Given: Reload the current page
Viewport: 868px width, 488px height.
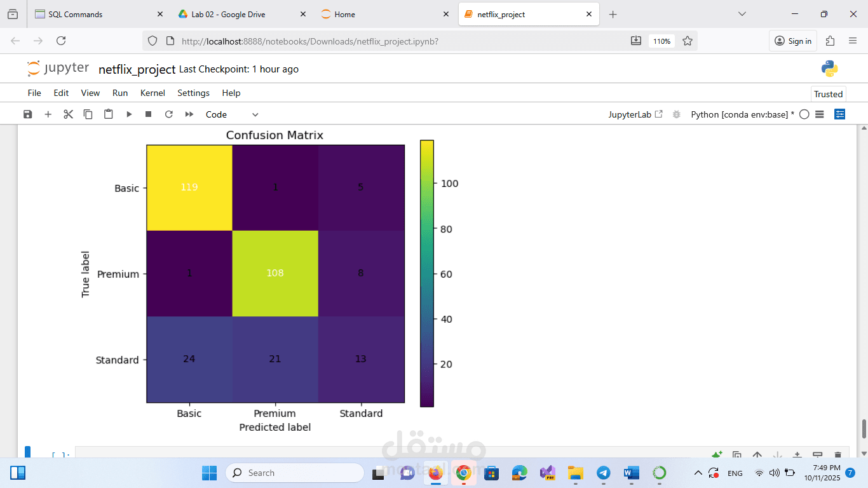Looking at the screenshot, I should pos(61,41).
